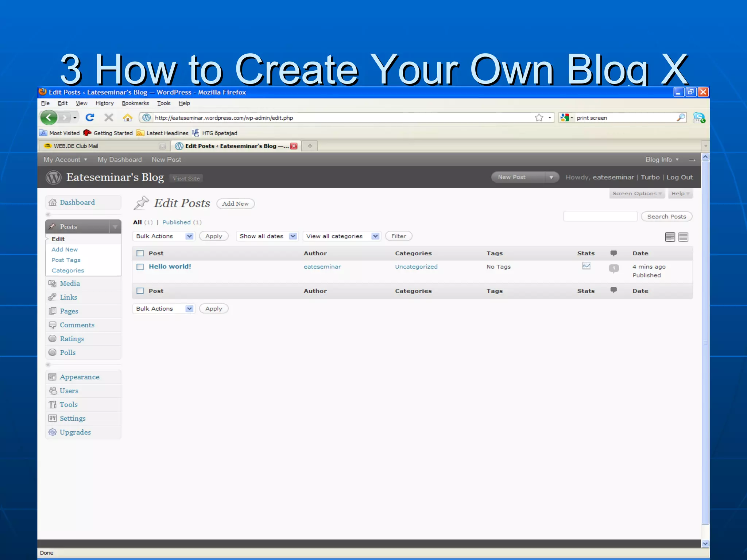Expand the Screen Options panel
The width and height of the screenshot is (747, 560).
pos(637,194)
